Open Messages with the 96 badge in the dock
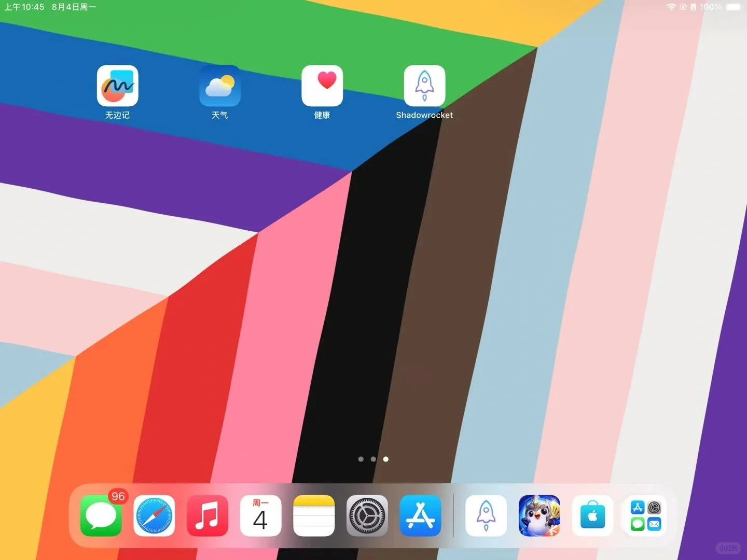This screenshot has height=560, width=747. coord(101,516)
